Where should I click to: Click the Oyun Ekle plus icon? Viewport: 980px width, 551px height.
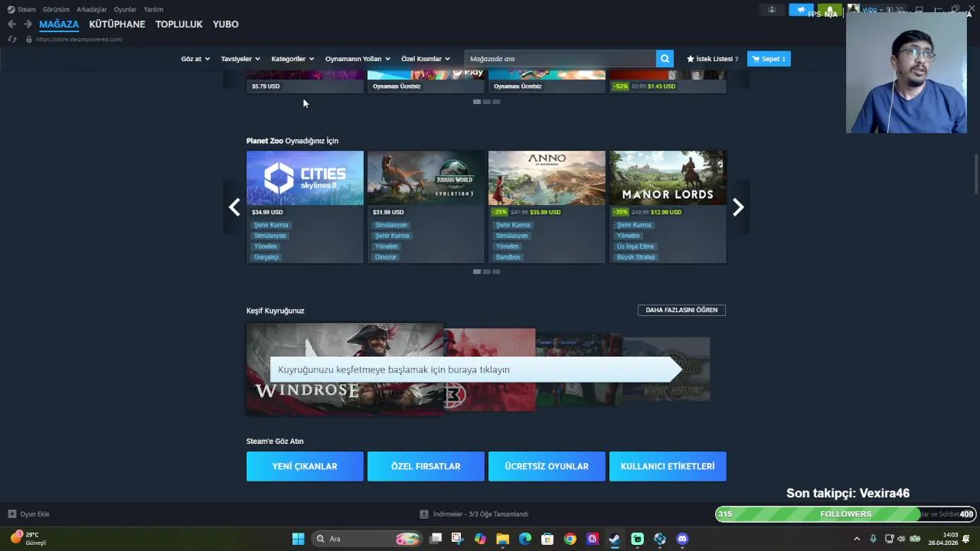pyautogui.click(x=11, y=514)
